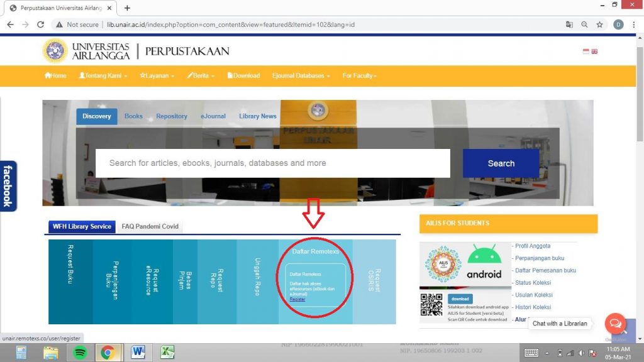The width and height of the screenshot is (644, 362).
Task: Click the address bar URL
Action: pyautogui.click(x=231, y=25)
